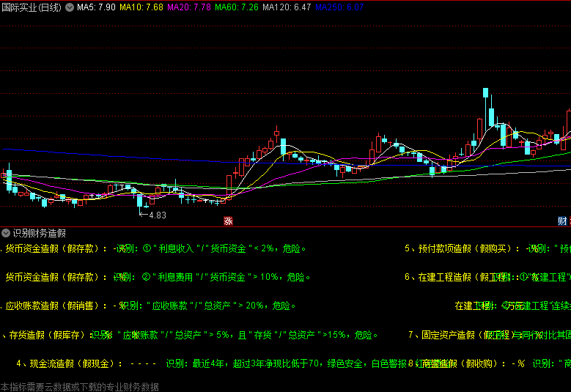Click the MA5: 7.90 indicator label
Screen dimensions: 571x392
(x=96, y=7)
